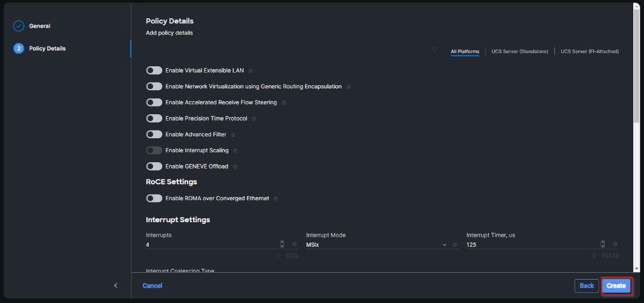Turn on Enable Advanced Filter switch
The image size is (644, 303).
(154, 134)
